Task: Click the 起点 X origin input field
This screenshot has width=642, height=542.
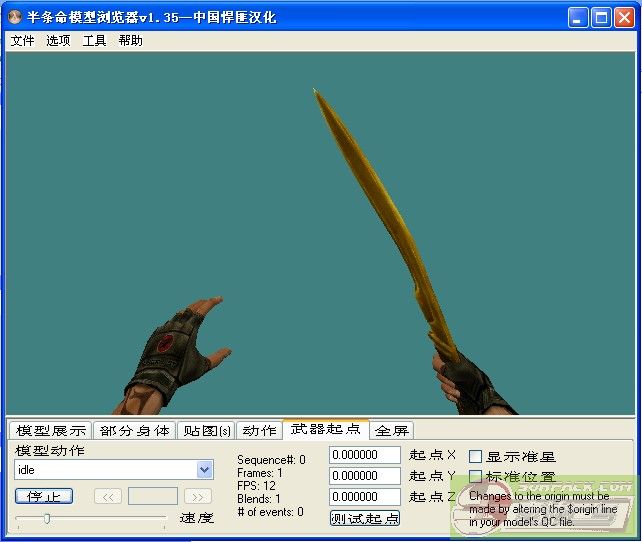Action: [365, 455]
